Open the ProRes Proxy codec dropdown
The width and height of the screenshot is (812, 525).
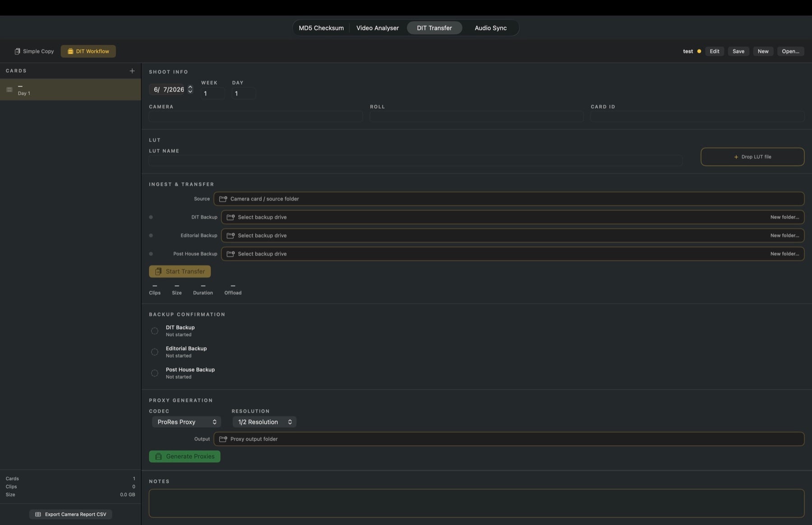coord(186,422)
